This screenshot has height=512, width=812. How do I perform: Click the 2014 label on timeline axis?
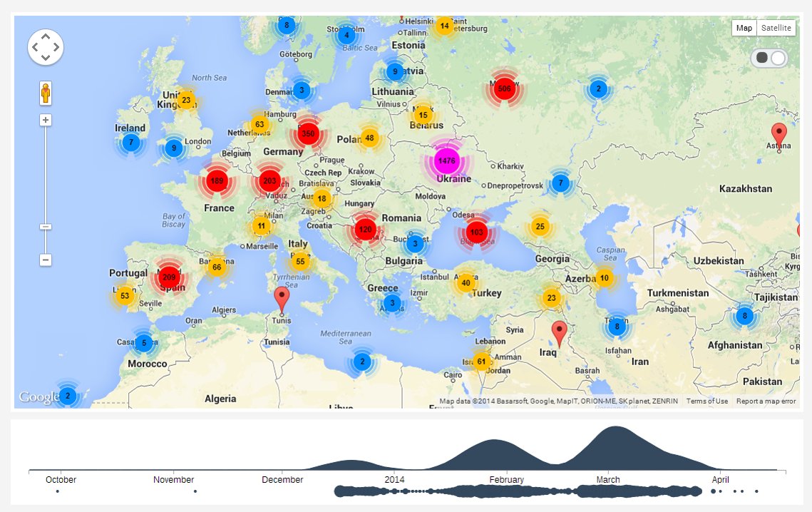click(x=394, y=480)
